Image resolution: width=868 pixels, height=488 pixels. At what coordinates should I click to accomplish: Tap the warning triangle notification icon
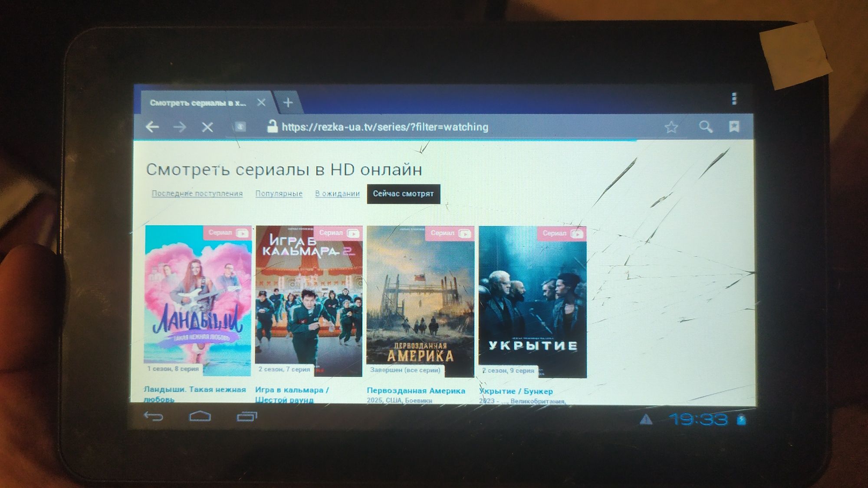pos(646,419)
